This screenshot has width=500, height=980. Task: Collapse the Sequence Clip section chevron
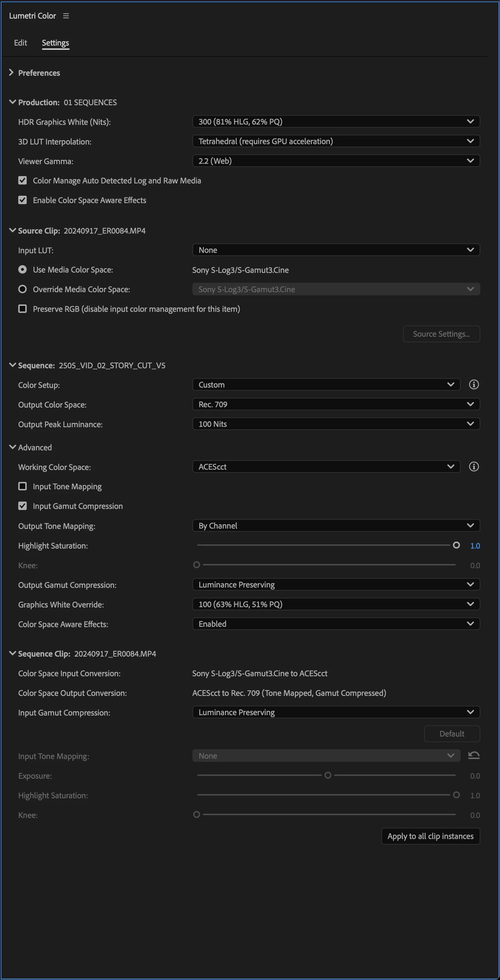point(13,653)
